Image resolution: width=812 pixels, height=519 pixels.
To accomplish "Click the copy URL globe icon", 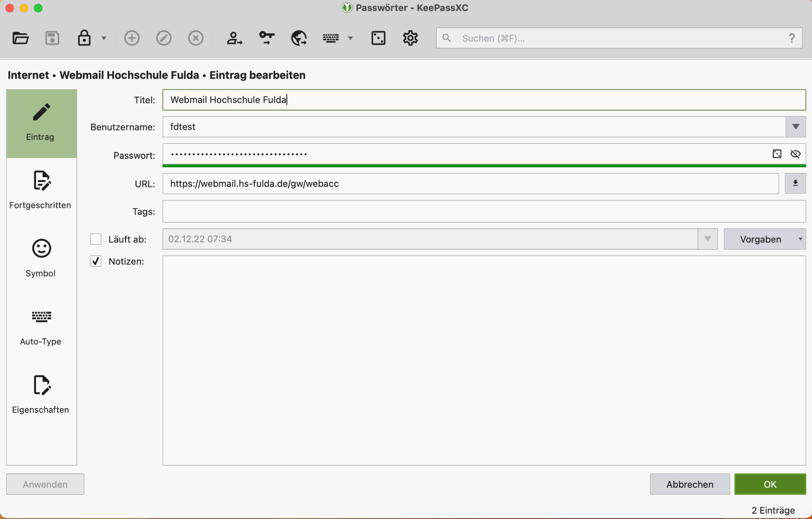I will (299, 38).
